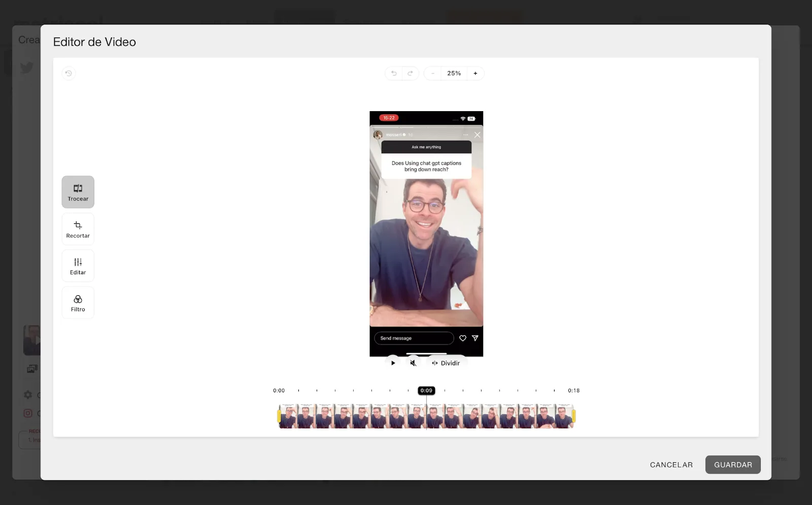Image resolution: width=812 pixels, height=505 pixels.
Task: Click the right yellow trim handle
Action: pyautogui.click(x=574, y=416)
